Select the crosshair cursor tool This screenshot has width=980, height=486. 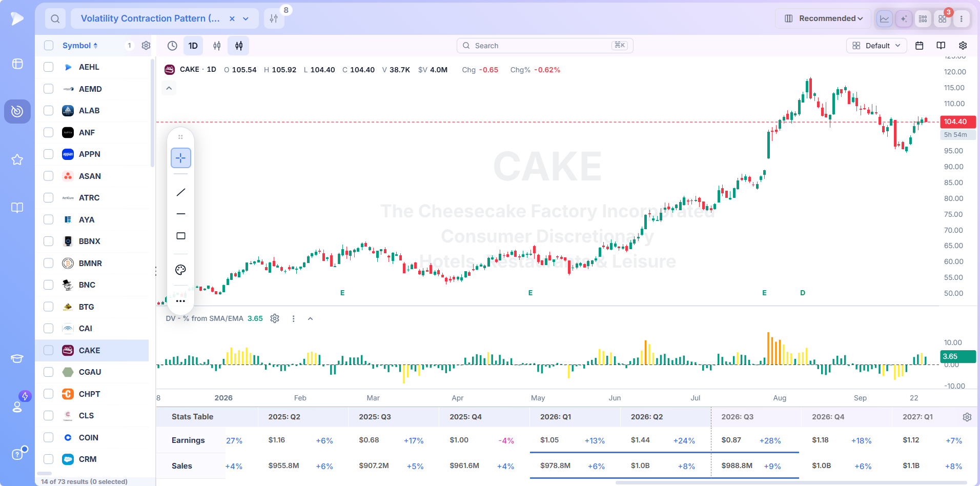point(181,158)
